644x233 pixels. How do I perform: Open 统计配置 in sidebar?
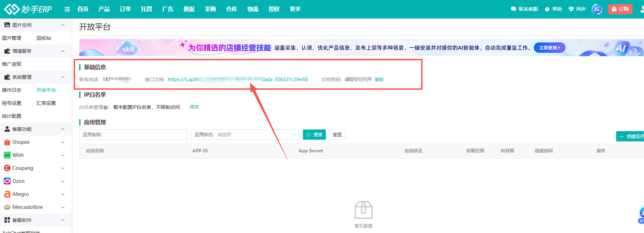pyautogui.click(x=12, y=116)
